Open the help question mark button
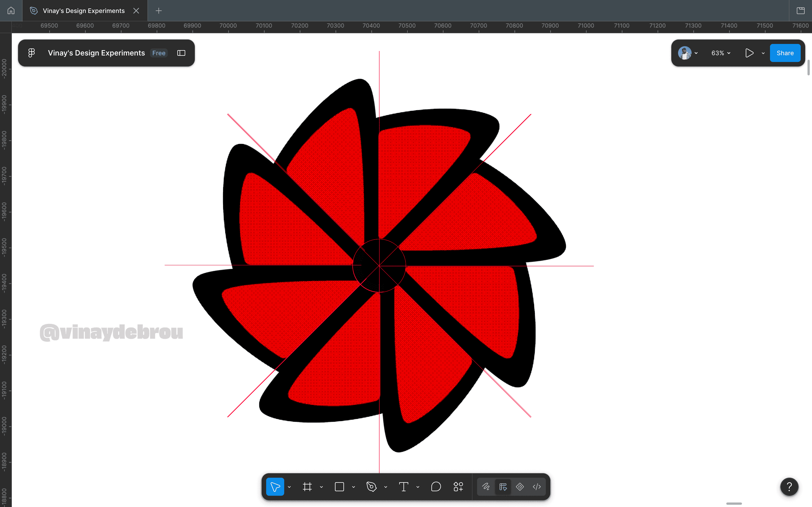The width and height of the screenshot is (812, 507). pyautogui.click(x=789, y=486)
